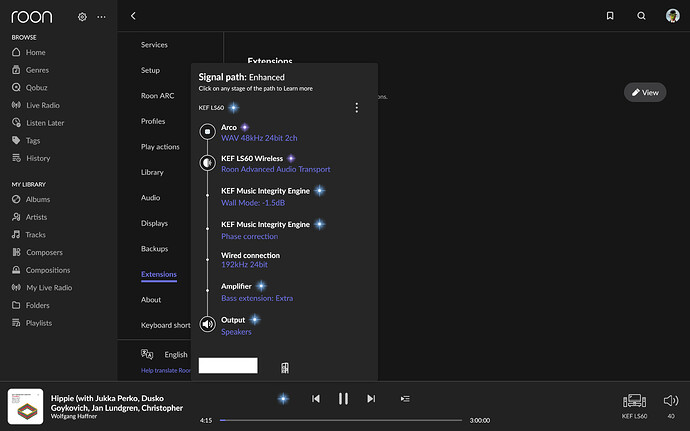
Task: Select Setup settings tab
Action: (x=150, y=70)
